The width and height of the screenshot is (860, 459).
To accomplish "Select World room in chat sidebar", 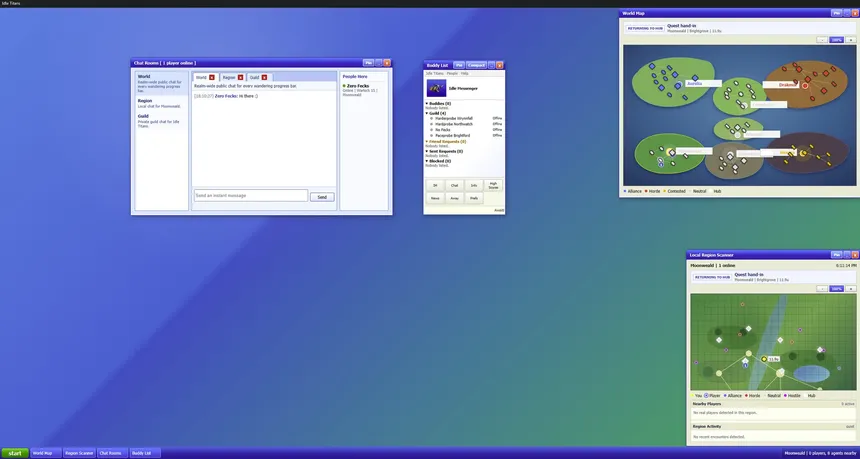I will 161,83.
